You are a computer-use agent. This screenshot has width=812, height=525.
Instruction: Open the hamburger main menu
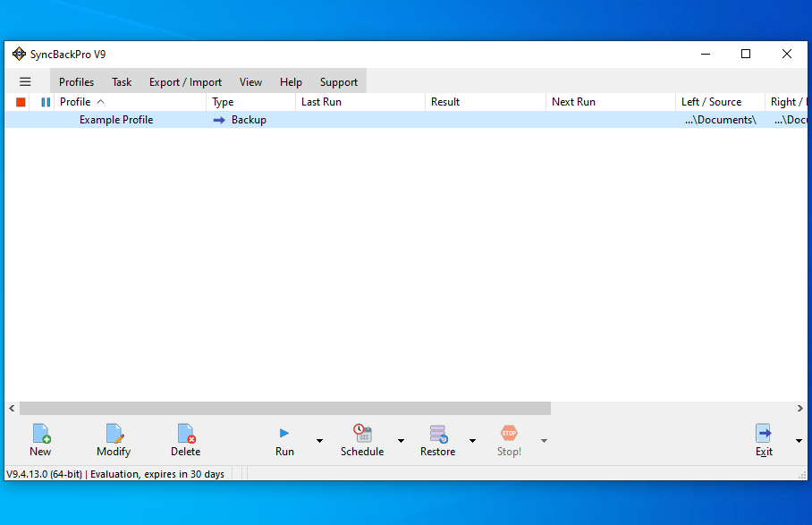point(25,81)
